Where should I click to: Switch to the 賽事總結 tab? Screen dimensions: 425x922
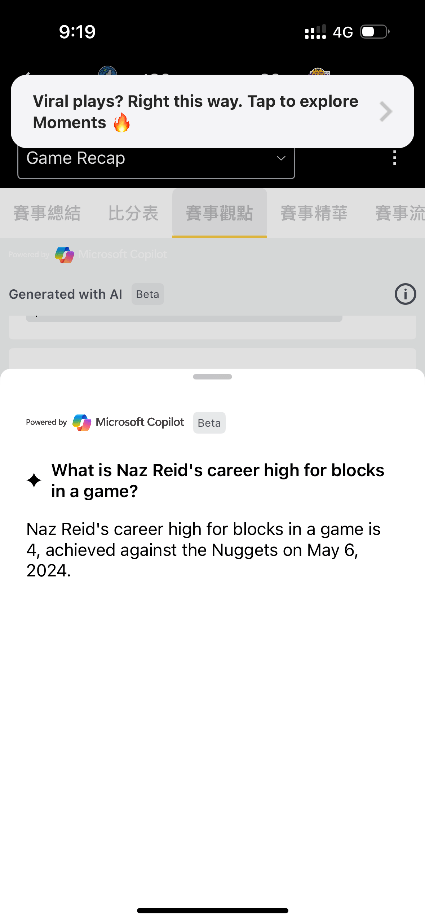coord(47,213)
